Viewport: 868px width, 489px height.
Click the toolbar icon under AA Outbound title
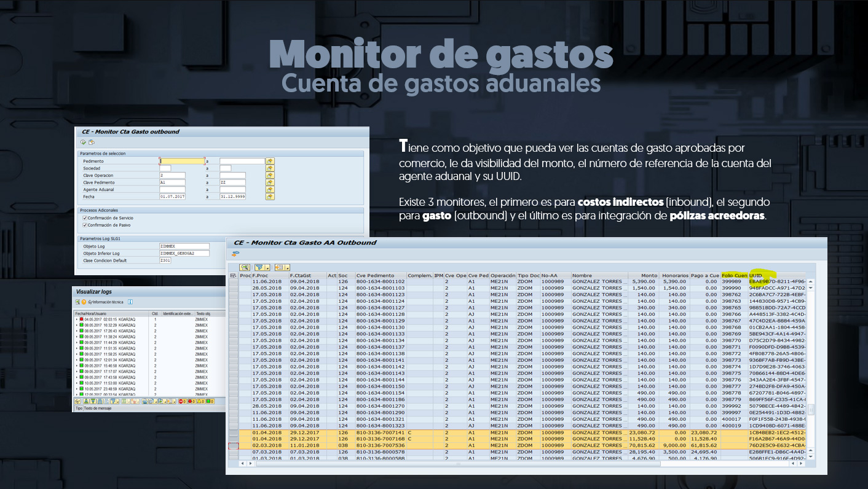click(235, 253)
